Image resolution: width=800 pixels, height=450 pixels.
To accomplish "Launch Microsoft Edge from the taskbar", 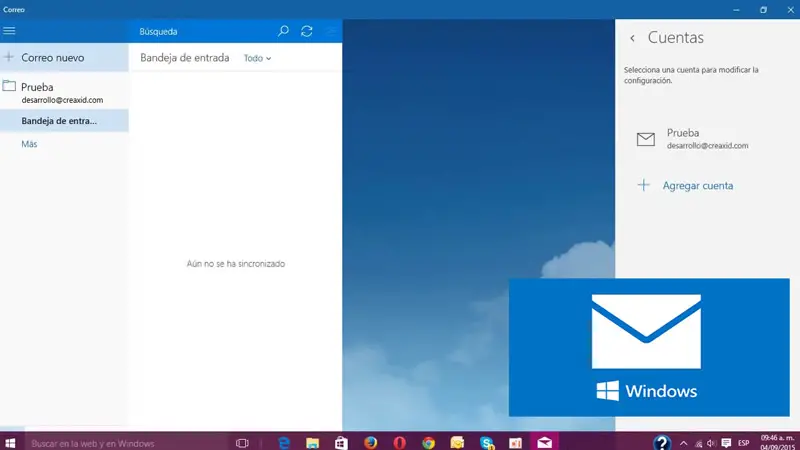I will pyautogui.click(x=284, y=443).
